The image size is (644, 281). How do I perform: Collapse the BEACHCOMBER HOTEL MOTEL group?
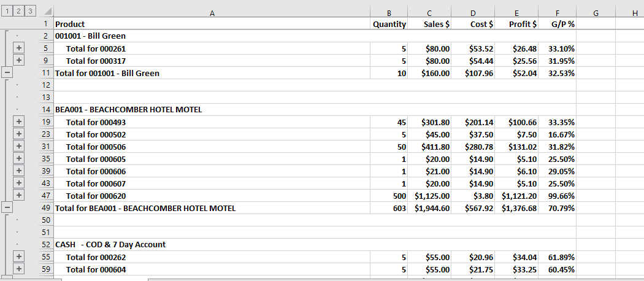tap(7, 207)
